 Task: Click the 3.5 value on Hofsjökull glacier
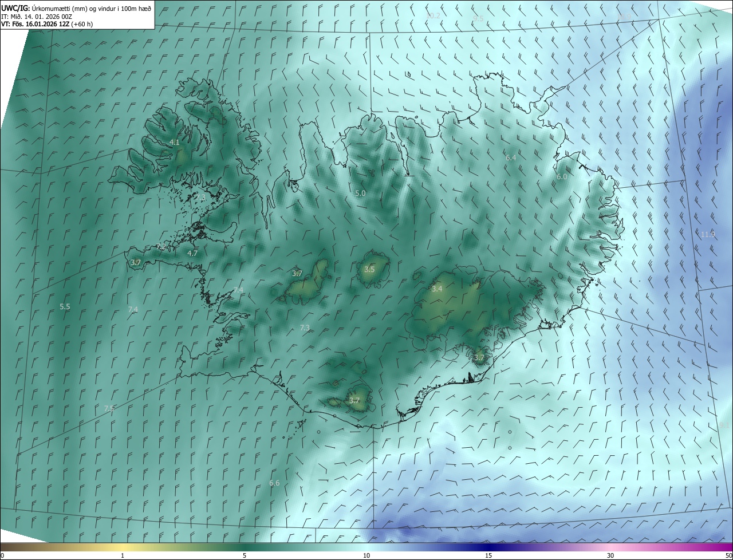tap(369, 269)
